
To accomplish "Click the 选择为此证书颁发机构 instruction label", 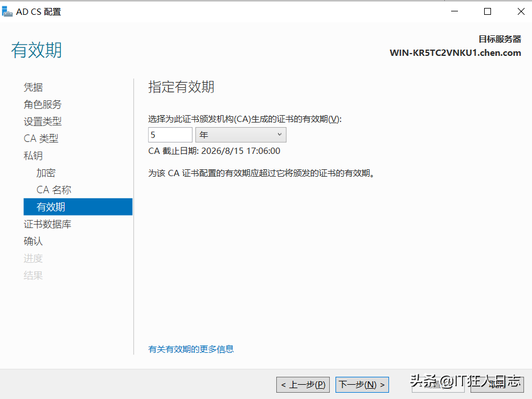I will (x=245, y=119).
